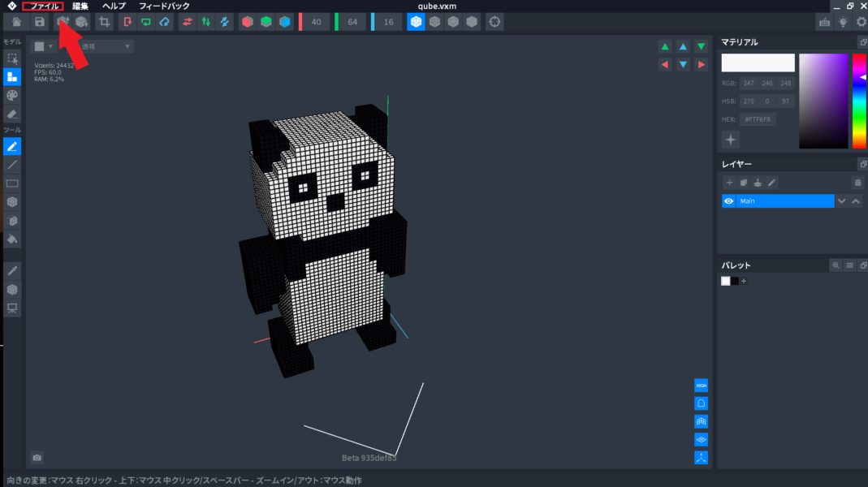Click the red horizontal flip arrows icon
Image resolution: width=868 pixels, height=487 pixels.
(188, 22)
